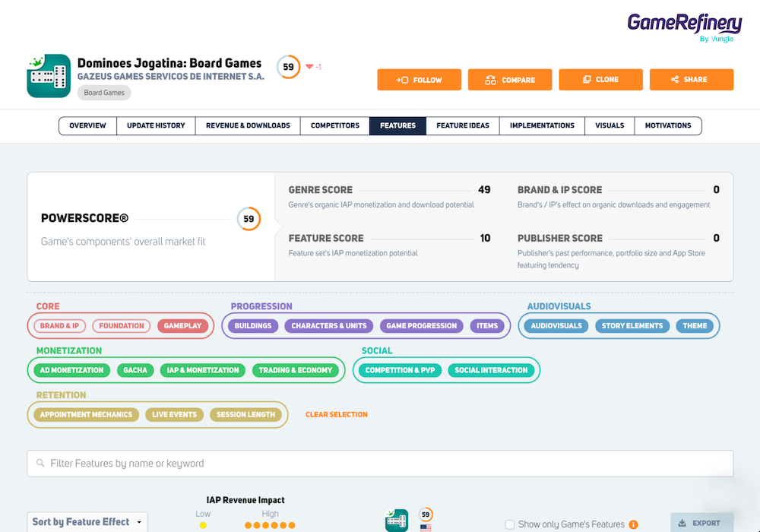Toggle the Audiovisuals filter chip

click(556, 326)
